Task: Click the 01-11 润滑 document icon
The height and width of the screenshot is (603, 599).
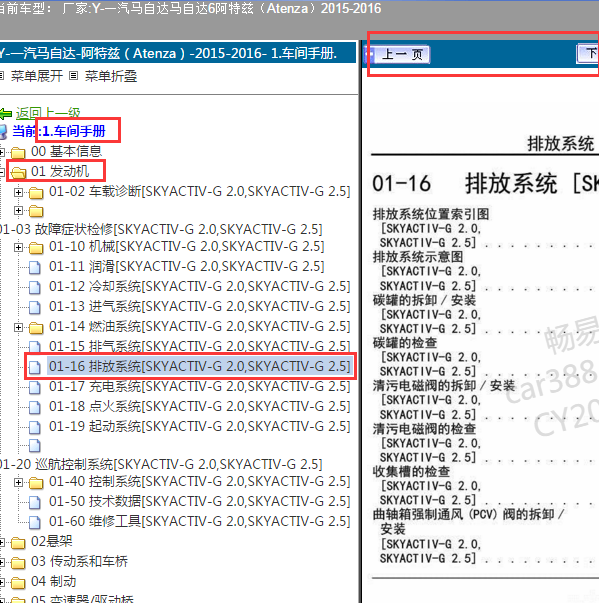Action: 35,267
